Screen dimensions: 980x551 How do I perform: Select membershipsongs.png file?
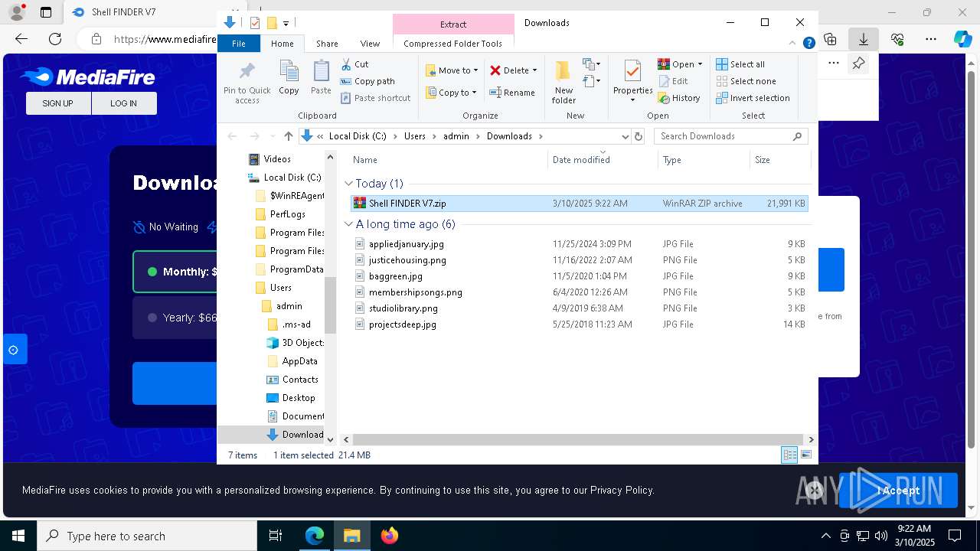coord(579,292)
